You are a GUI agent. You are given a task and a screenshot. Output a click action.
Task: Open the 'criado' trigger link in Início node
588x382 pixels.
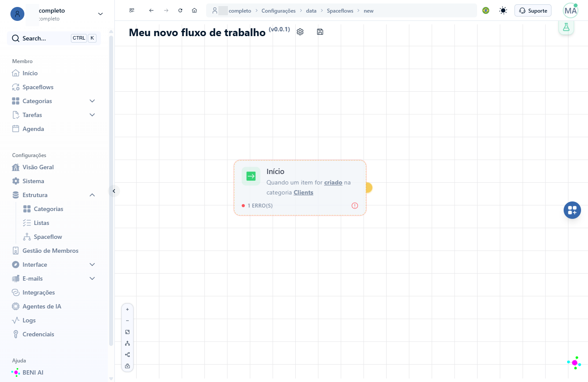333,183
